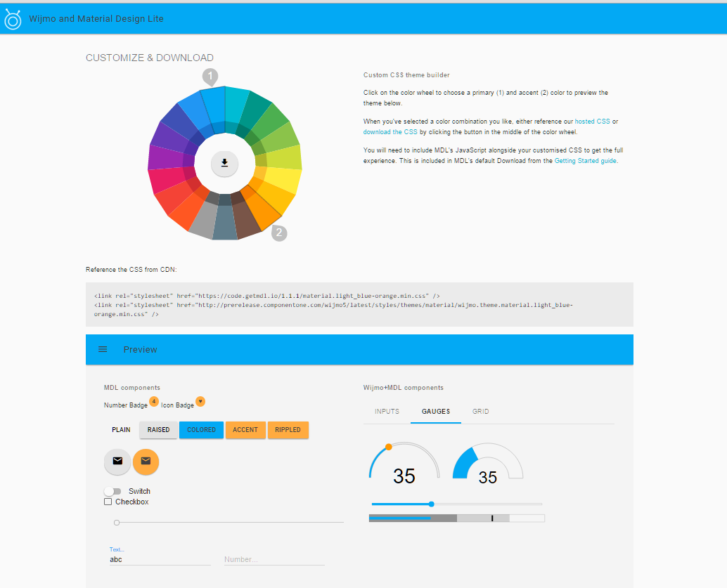The image size is (727, 588).
Task: Click the "MDL components" label
Action: click(132, 388)
